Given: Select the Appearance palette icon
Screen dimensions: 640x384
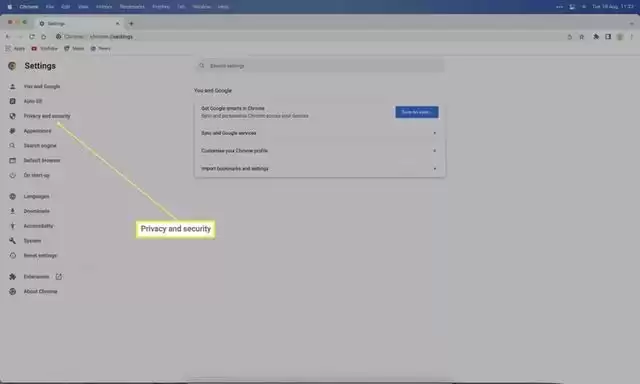Looking at the screenshot, I should [13, 131].
